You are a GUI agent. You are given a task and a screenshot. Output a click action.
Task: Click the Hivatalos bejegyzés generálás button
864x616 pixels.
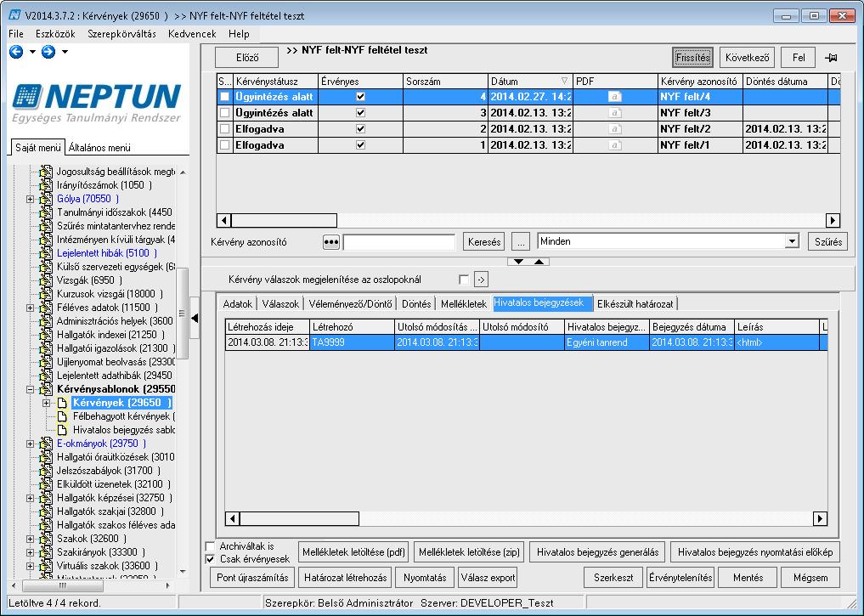tap(598, 552)
